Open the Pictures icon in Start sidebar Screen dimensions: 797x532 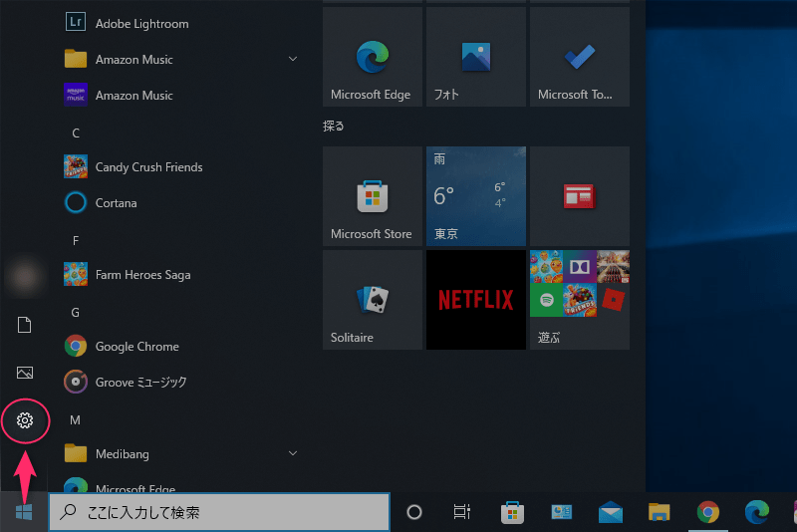tap(24, 373)
